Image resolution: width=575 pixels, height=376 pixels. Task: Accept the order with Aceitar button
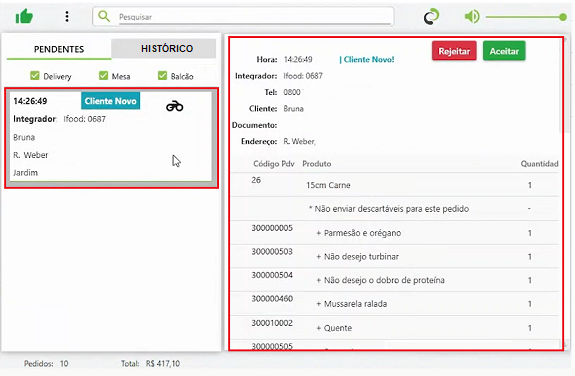(504, 51)
